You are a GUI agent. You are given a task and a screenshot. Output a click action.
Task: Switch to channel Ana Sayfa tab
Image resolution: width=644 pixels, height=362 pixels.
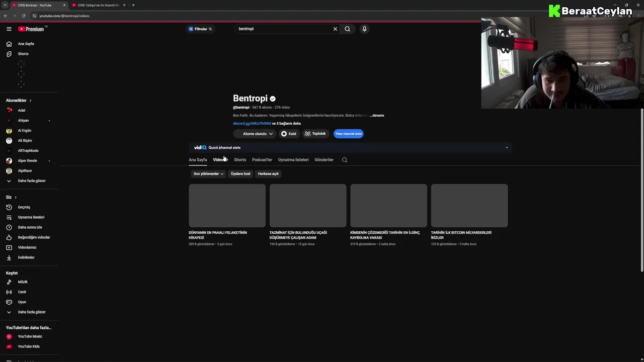[198, 160]
